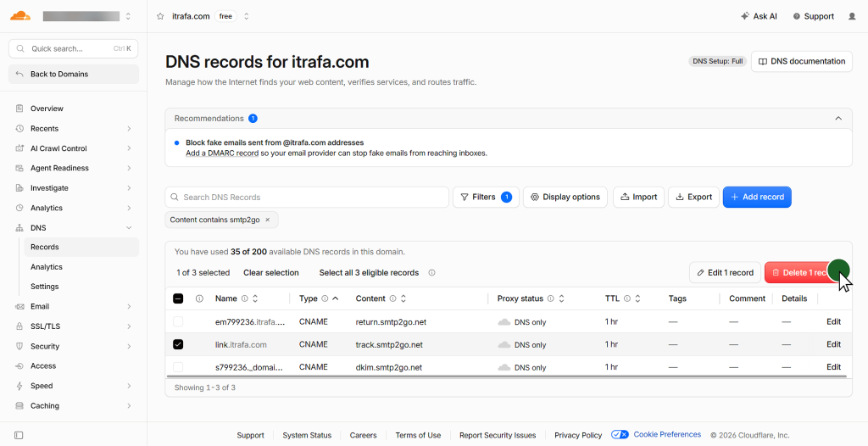Open Recents sidebar item
Image resolution: width=868 pixels, height=446 pixels.
[x=44, y=129]
